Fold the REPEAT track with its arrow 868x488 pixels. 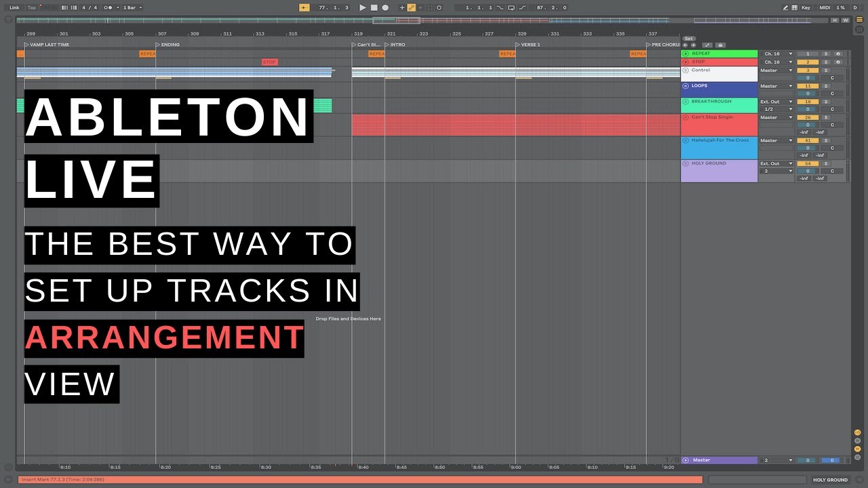point(686,54)
